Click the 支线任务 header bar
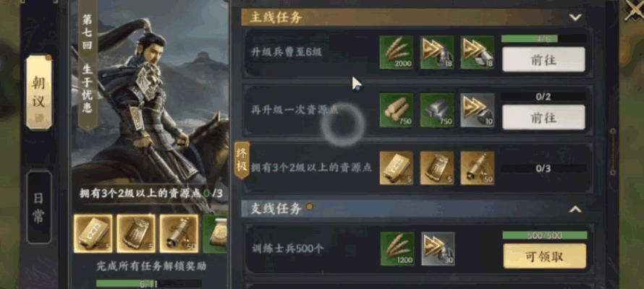Image resolution: width=644 pixels, height=289 pixels. click(x=418, y=209)
